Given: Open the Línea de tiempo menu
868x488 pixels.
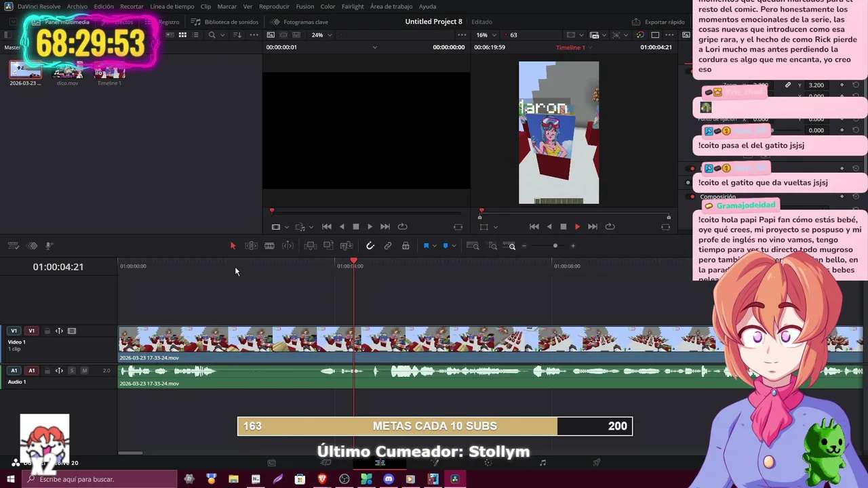Looking at the screenshot, I should [172, 6].
